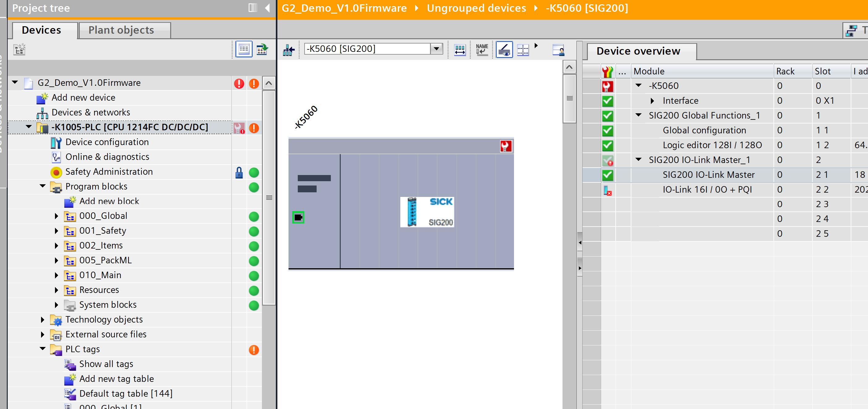
Task: Click the NAME assign device name icon
Action: (482, 50)
